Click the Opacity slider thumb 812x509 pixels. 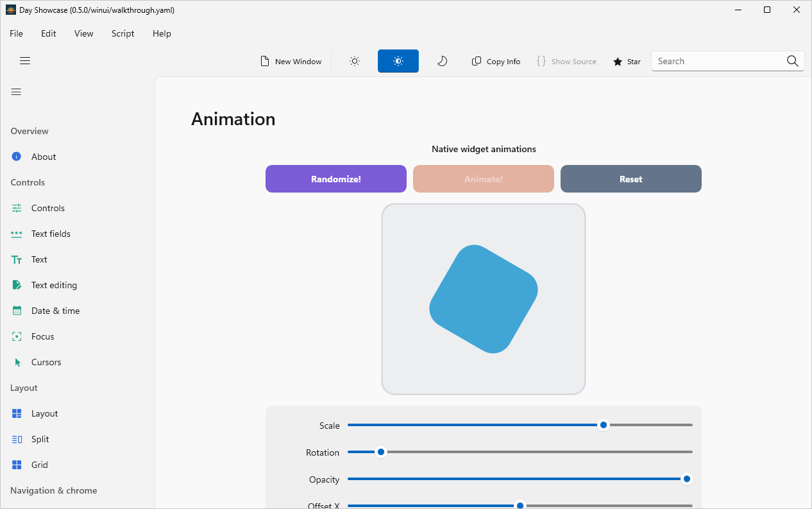click(x=687, y=479)
